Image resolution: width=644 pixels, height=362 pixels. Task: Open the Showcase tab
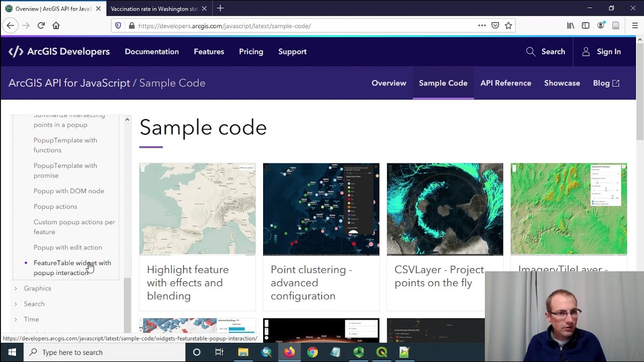tap(562, 83)
